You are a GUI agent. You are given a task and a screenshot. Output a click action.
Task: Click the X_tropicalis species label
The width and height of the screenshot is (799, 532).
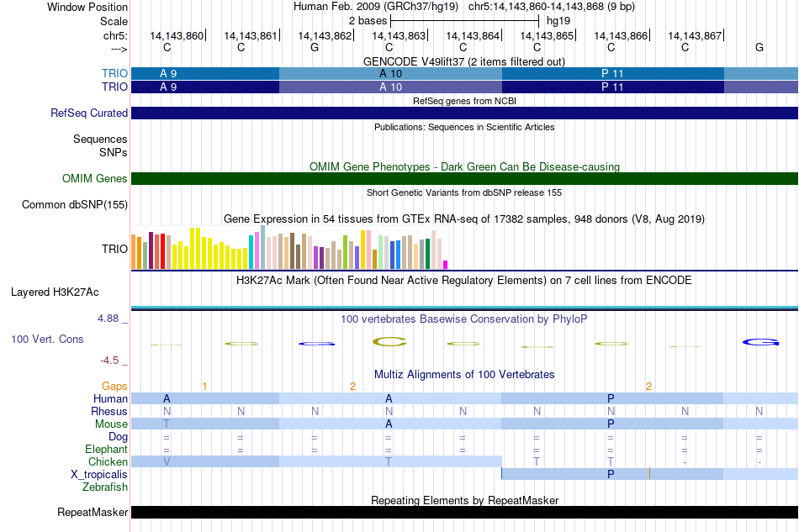99,475
